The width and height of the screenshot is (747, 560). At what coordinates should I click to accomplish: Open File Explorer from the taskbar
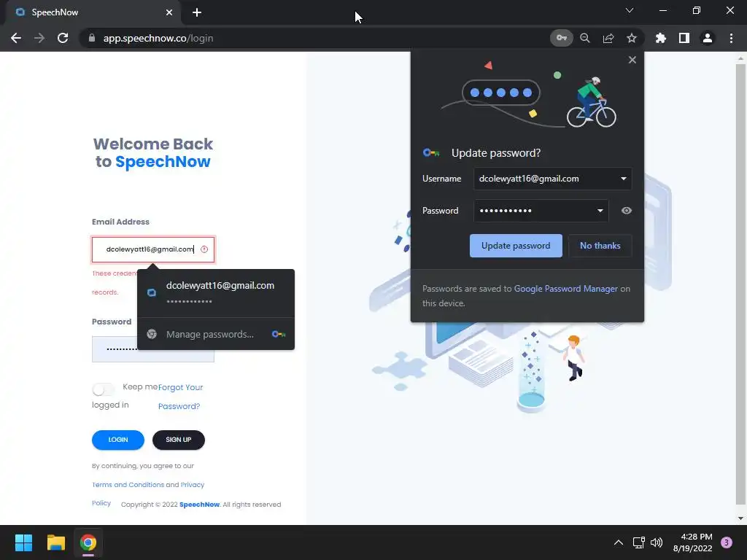pyautogui.click(x=55, y=542)
